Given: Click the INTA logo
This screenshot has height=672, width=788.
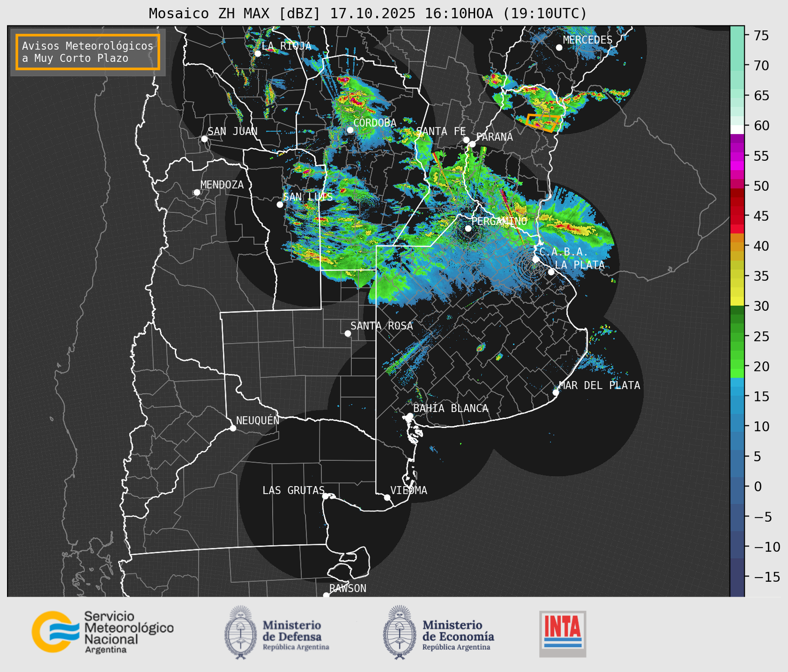Looking at the screenshot, I should [x=562, y=634].
